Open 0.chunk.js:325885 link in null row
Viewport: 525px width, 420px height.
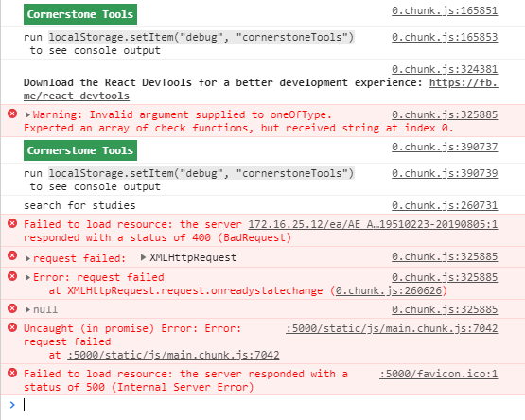(445, 310)
